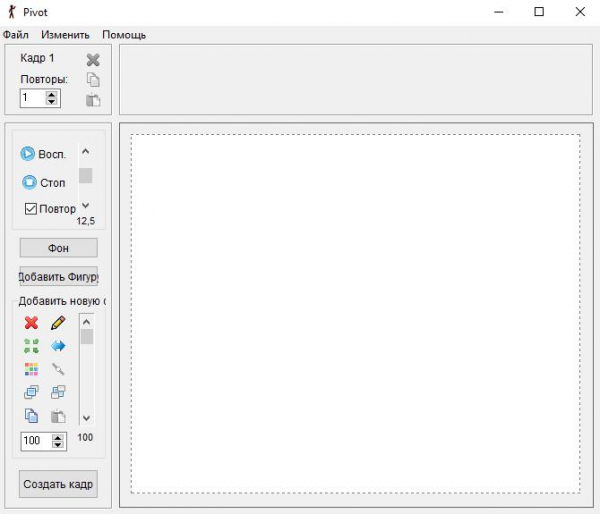
Task: Close the Pivot window
Action: click(580, 12)
